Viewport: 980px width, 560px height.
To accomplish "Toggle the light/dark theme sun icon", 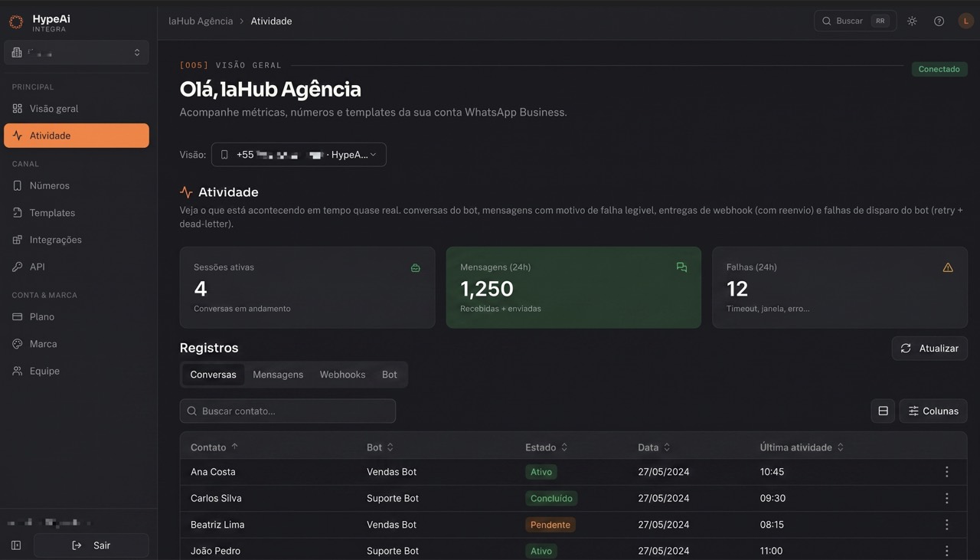I will 912,21.
